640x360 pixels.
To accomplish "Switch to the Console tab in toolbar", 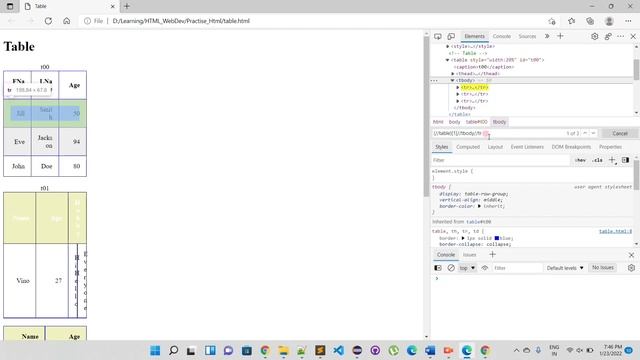I will (502, 36).
